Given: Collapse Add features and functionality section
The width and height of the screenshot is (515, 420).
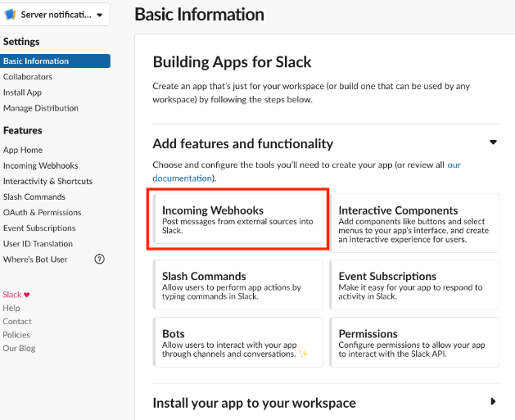Looking at the screenshot, I should 493,142.
